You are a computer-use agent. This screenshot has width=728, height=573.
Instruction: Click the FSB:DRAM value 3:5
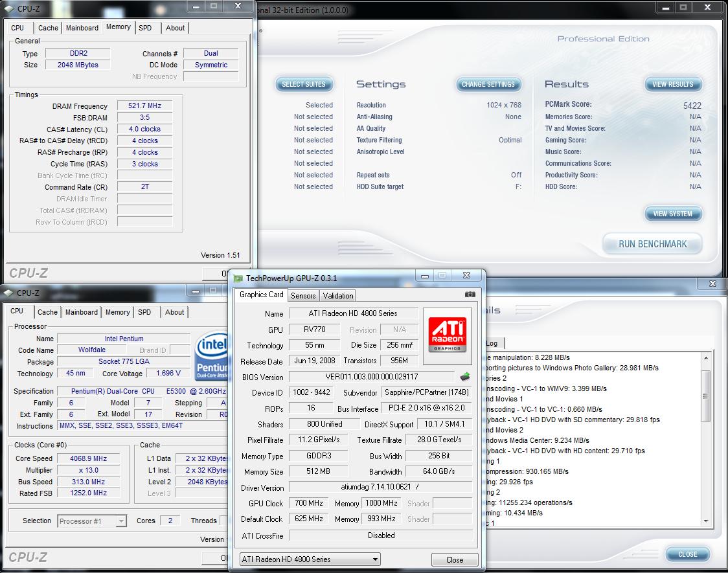coord(145,117)
